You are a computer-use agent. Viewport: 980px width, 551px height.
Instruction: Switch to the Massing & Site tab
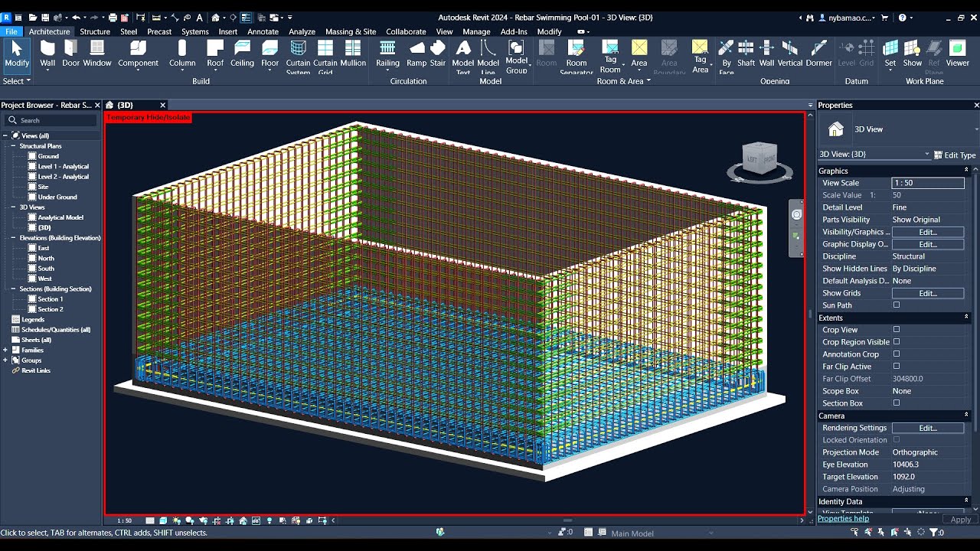[x=351, y=31]
